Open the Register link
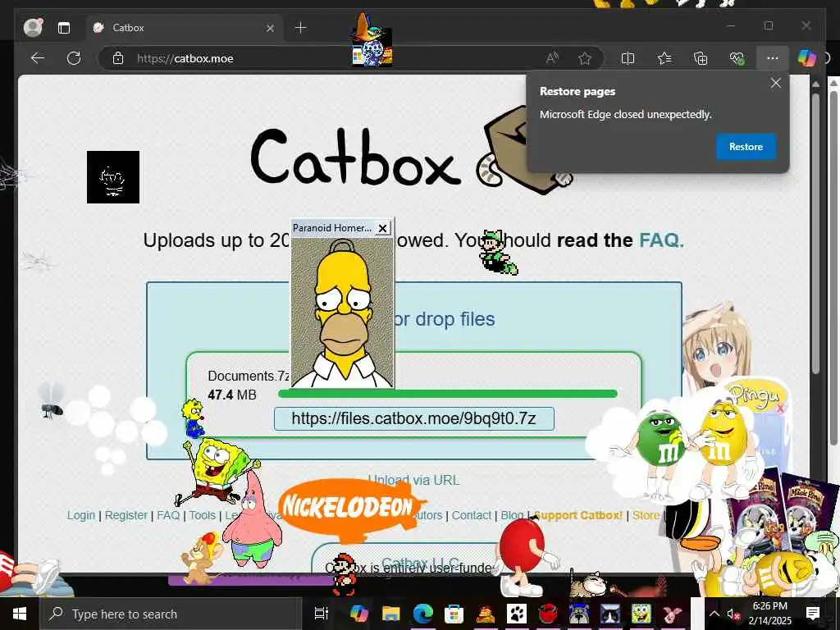This screenshot has height=630, width=840. pyautogui.click(x=126, y=515)
